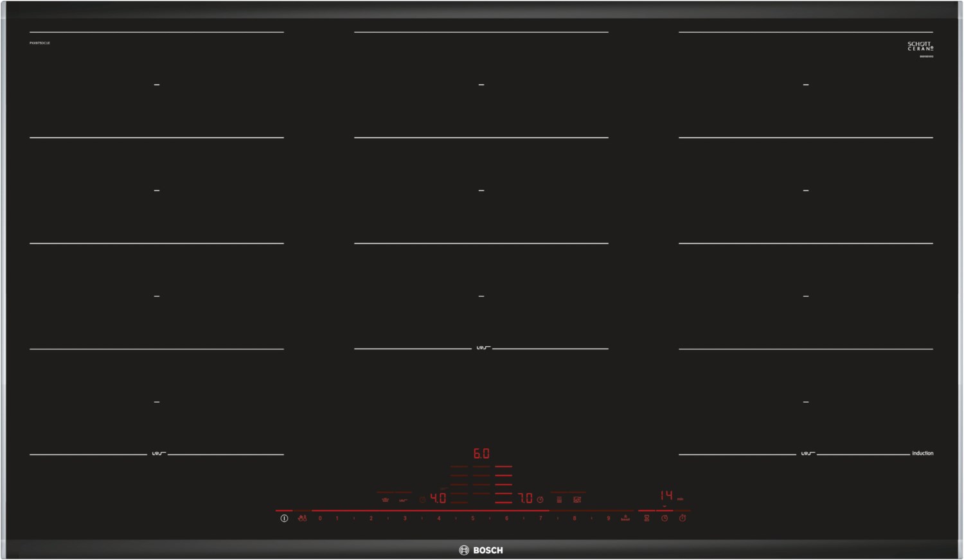The width and height of the screenshot is (964, 560).
Task: Set power level to 5 on slider
Action: click(472, 518)
